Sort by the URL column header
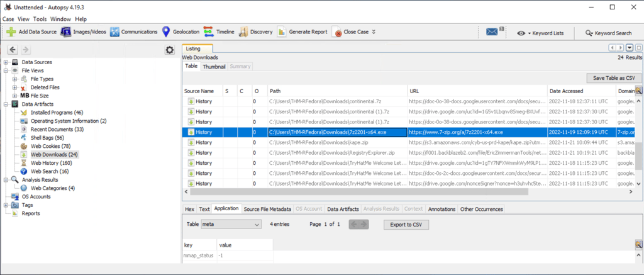The height and width of the screenshot is (275, 644). point(477,91)
